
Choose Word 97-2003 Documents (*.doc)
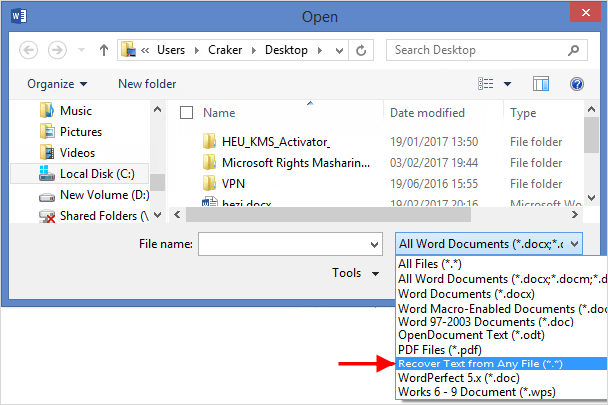(x=501, y=322)
